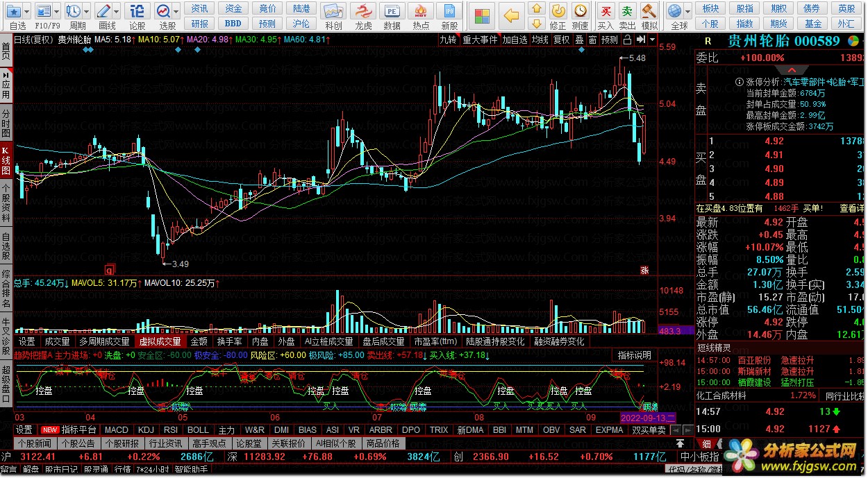Click the 板块 sector button
Screen dimensions: 868x478
[710, 8]
